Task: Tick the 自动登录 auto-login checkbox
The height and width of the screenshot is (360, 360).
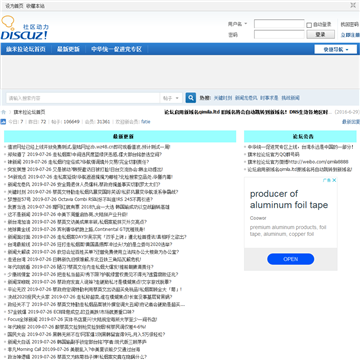Action: (x=309, y=25)
